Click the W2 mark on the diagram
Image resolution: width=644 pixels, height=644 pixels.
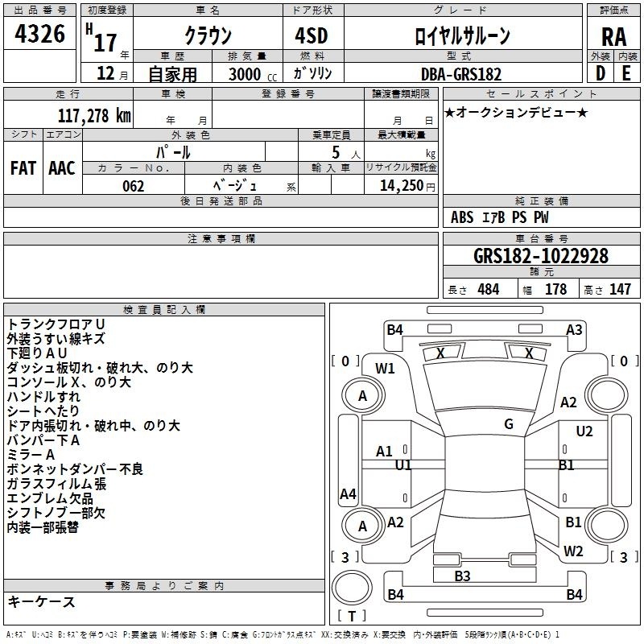pos(573,551)
